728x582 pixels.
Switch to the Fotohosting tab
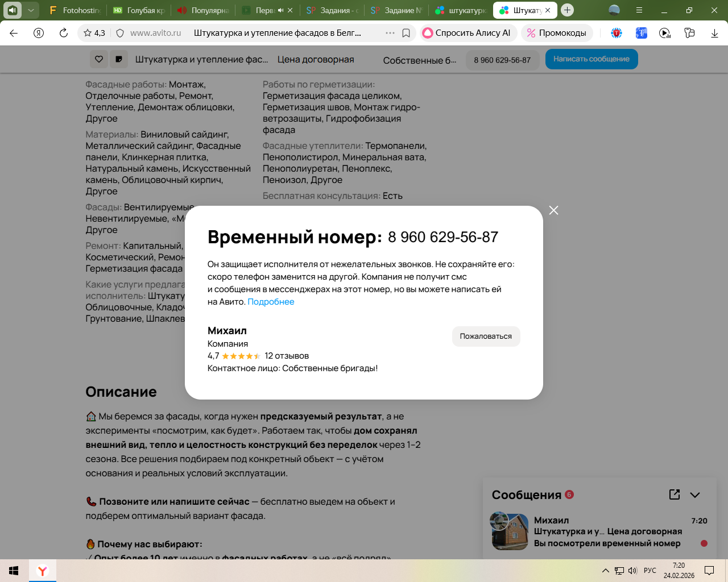coord(75,10)
